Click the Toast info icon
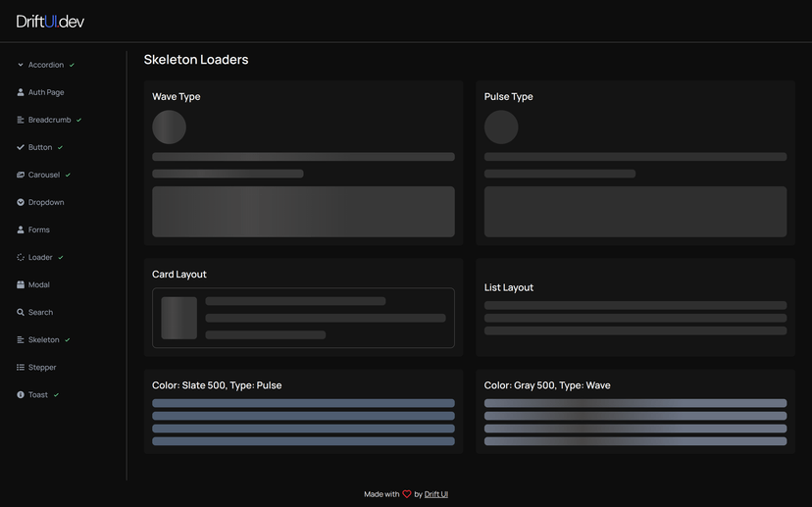Viewport: 812px width, 507px height. tap(21, 394)
